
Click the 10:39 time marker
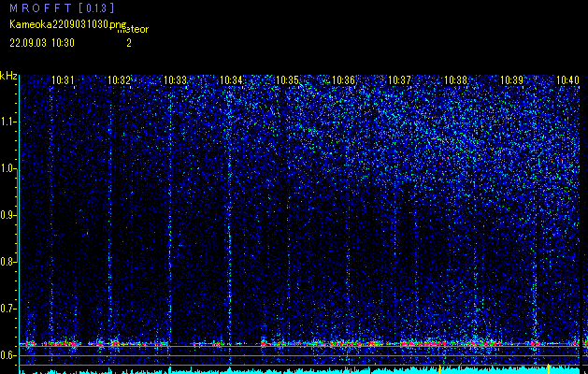pos(512,79)
